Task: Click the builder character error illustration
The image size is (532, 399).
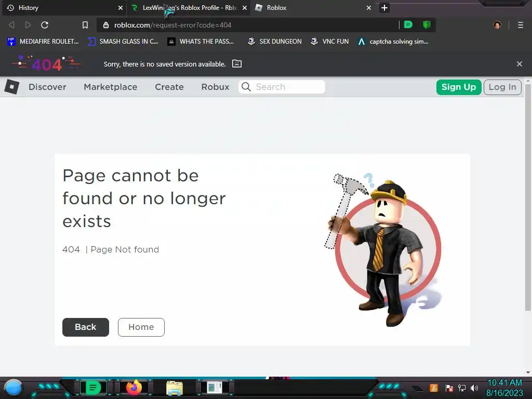Action: (383, 250)
